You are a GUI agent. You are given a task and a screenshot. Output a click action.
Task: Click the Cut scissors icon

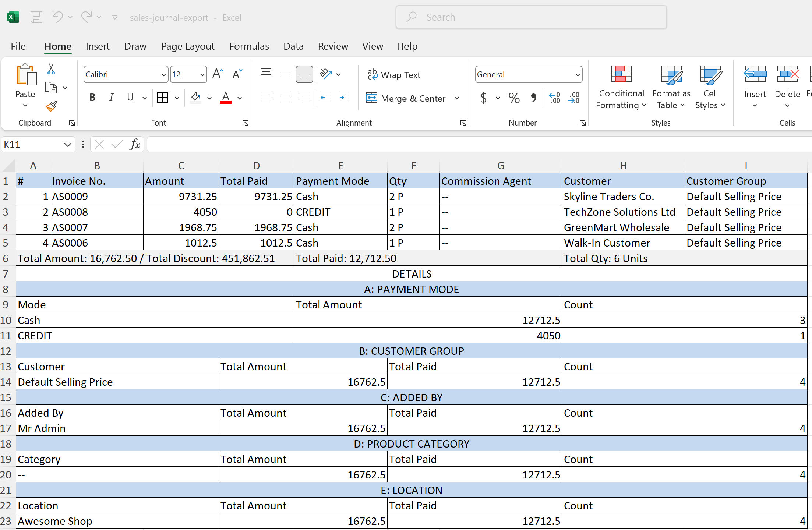51,69
